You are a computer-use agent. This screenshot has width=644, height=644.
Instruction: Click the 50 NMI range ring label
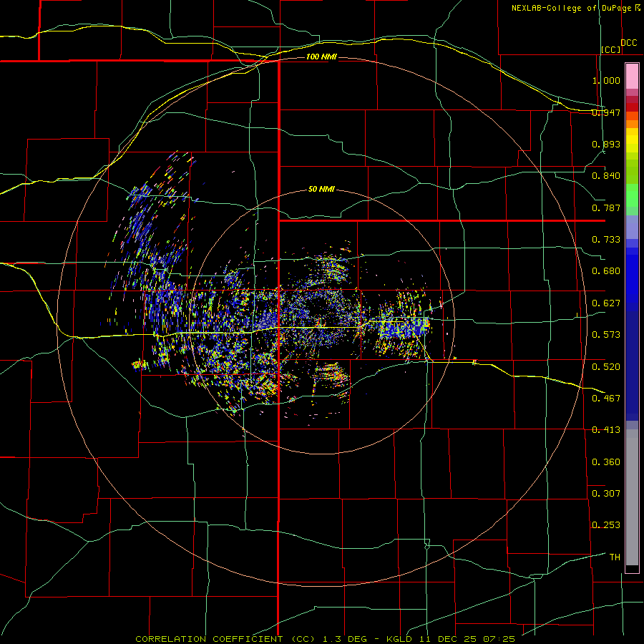click(321, 189)
